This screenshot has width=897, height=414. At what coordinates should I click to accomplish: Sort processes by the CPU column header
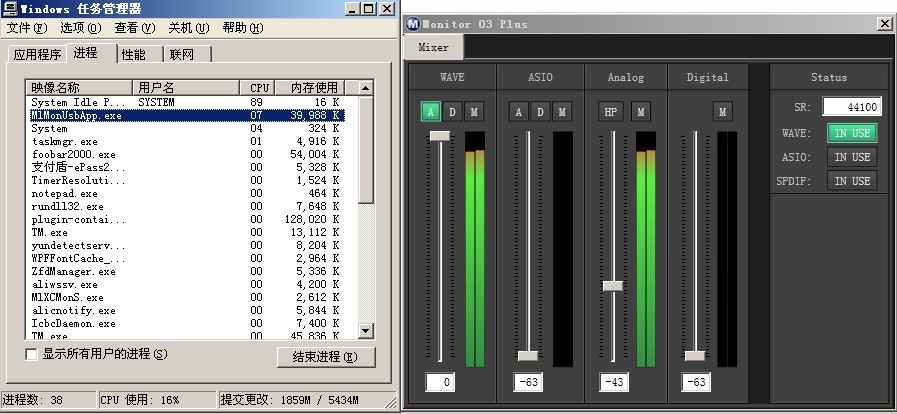259,88
